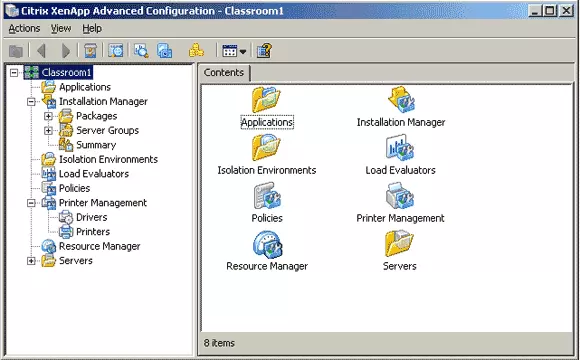Click the yellow stacked boxes toolbar icon
The height and width of the screenshot is (360, 580).
(x=196, y=50)
